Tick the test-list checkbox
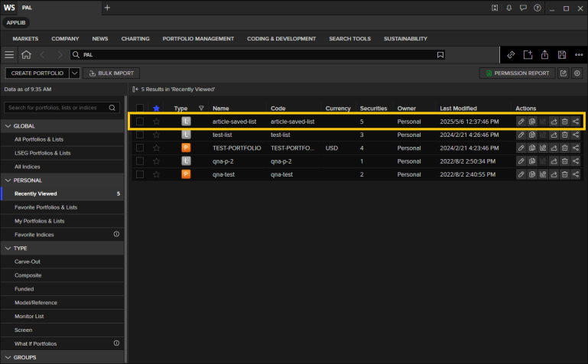Screen dimensions: 588x364 pos(140,135)
